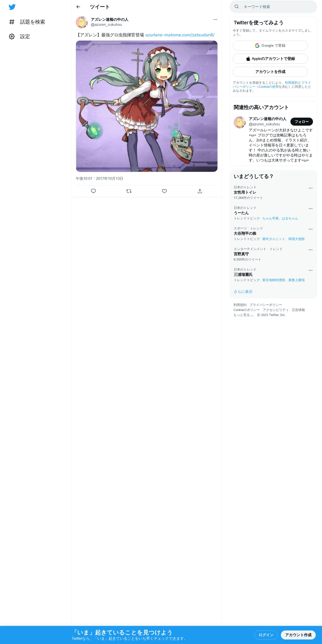Open the tweet's more options ellipsis

point(215,20)
